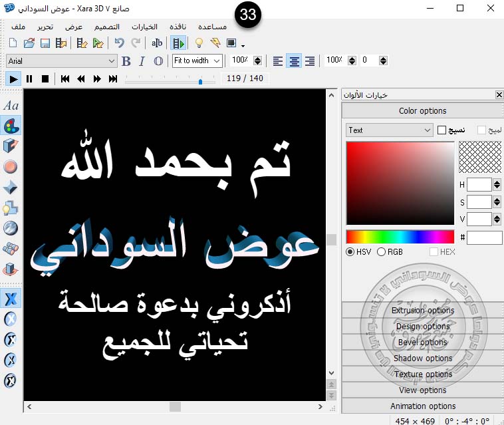The height and width of the screenshot is (425, 504).
Task: Open the Text color target dropdown
Action: click(x=390, y=130)
